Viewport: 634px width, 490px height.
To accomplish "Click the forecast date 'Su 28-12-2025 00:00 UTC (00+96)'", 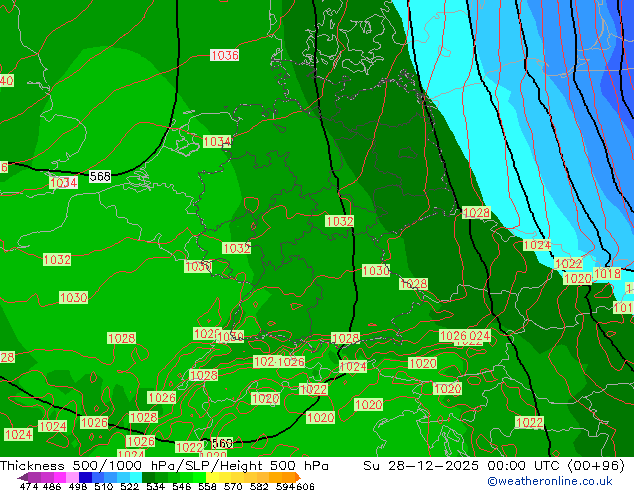I will pos(494,466).
